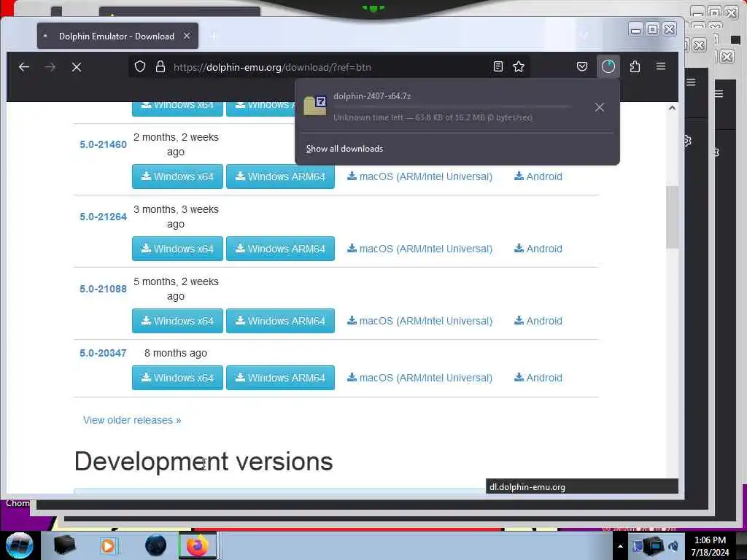The width and height of the screenshot is (747, 560).
Task: Open the dark globe browser taskbar icon
Action: pyautogui.click(x=156, y=545)
